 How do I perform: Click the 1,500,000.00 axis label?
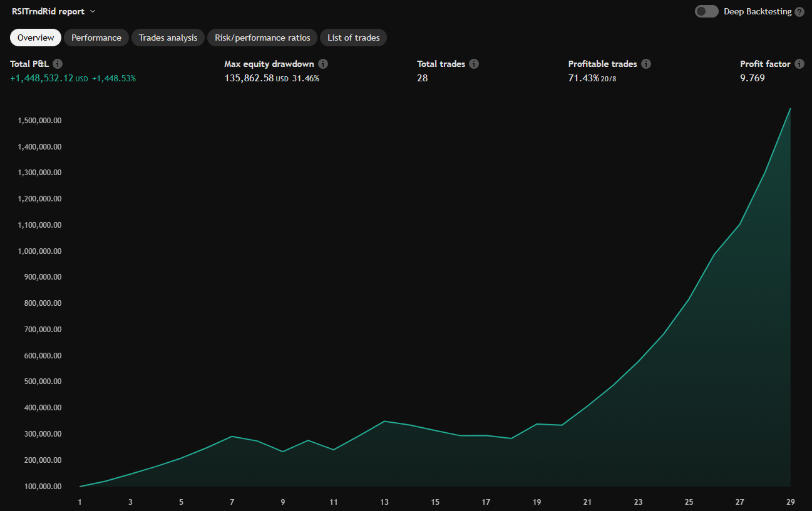pos(39,120)
